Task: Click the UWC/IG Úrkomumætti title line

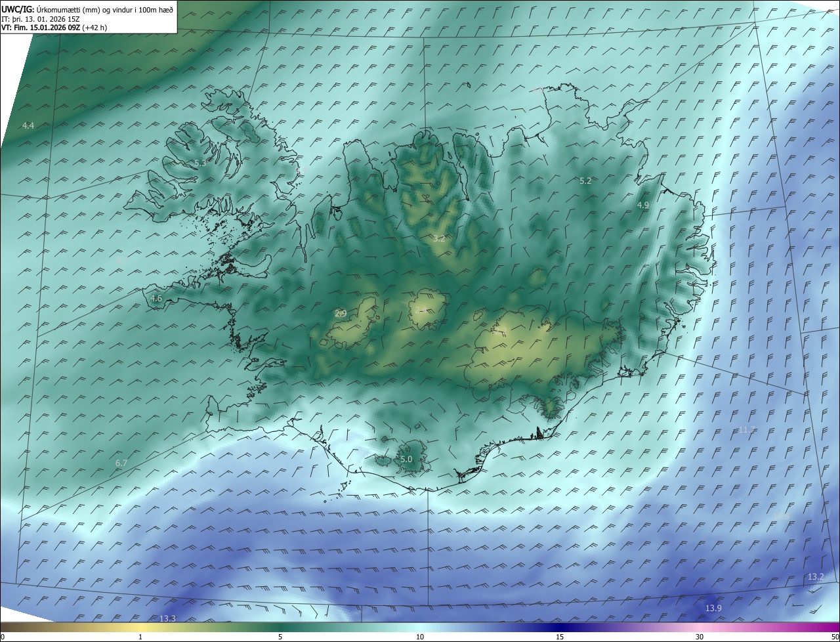Action: pos(87,10)
